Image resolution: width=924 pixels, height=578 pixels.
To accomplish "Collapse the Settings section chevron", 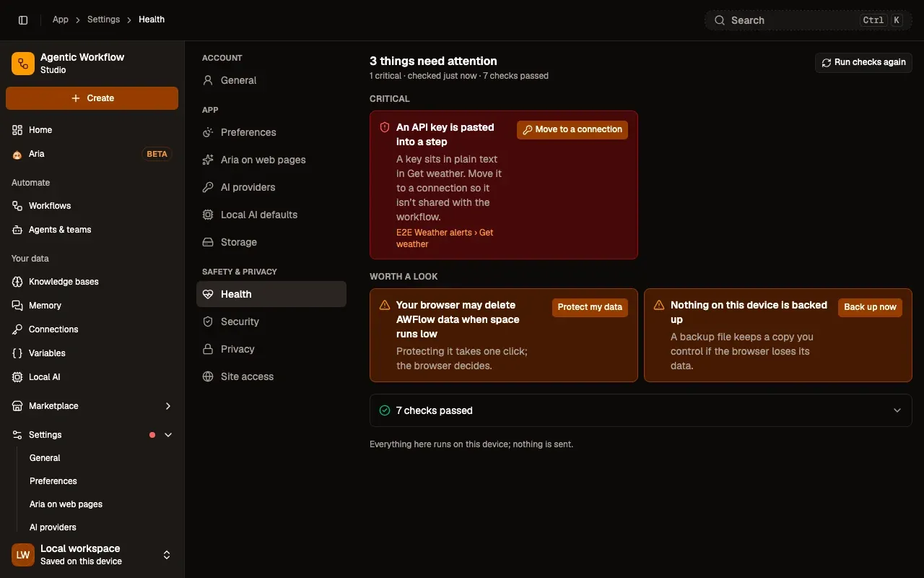I will point(168,435).
